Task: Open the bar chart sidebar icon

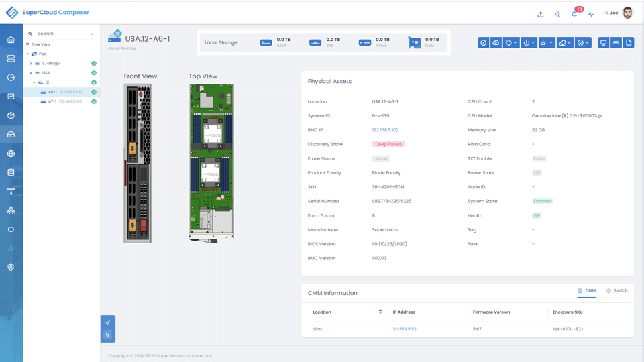Action: [x=11, y=248]
